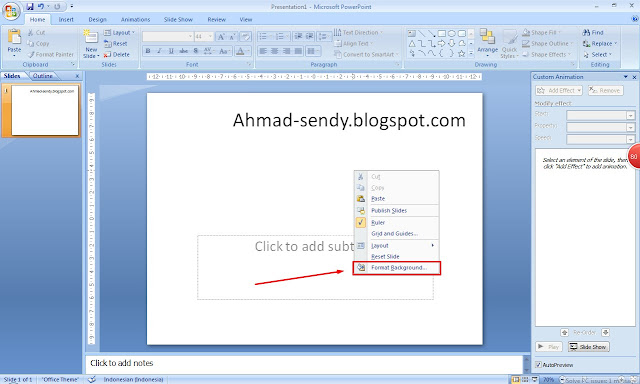
Task: Undo the last action in Quick Access
Action: coord(41,7)
